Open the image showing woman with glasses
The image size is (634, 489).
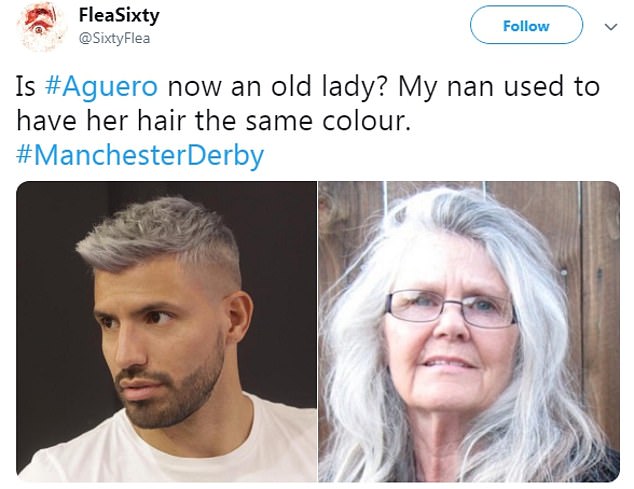[x=469, y=331]
